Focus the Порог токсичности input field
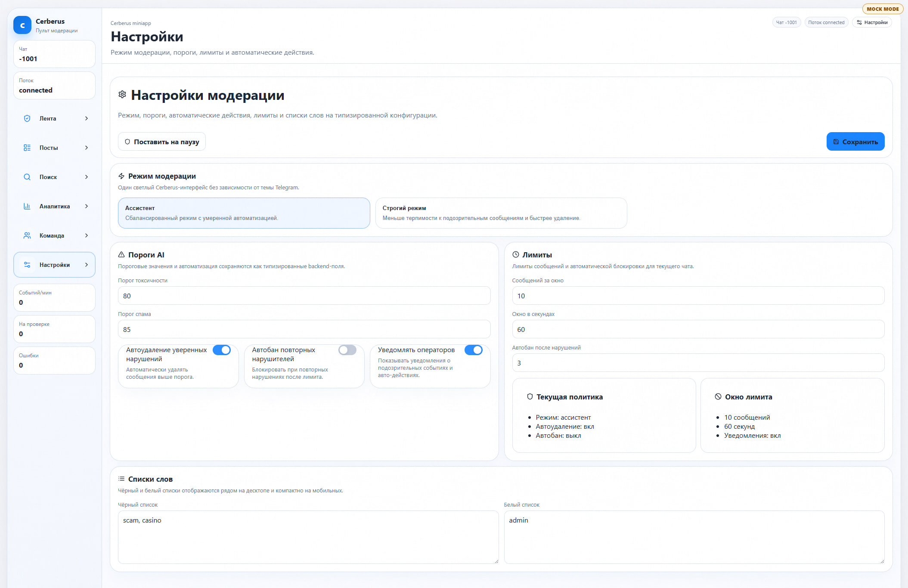The width and height of the screenshot is (908, 588). tap(304, 296)
